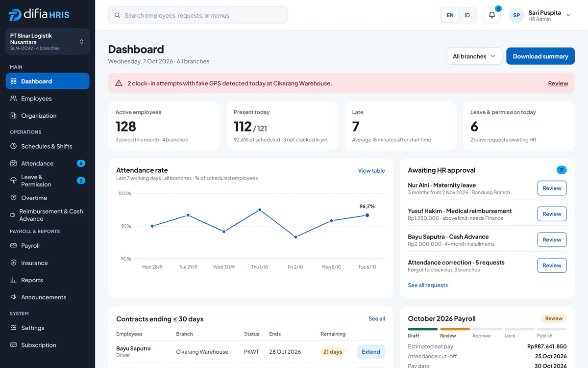Click the Schedules & Shifts clock icon

(14, 146)
